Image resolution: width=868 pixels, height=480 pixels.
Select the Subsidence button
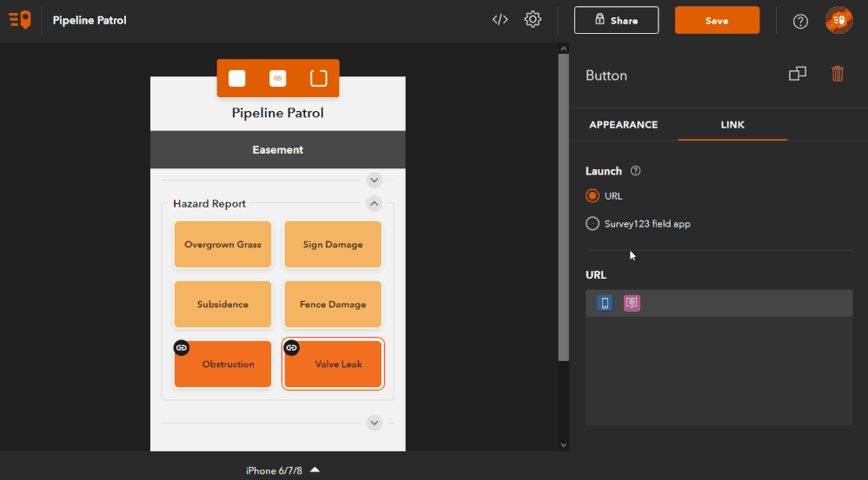pyautogui.click(x=222, y=304)
